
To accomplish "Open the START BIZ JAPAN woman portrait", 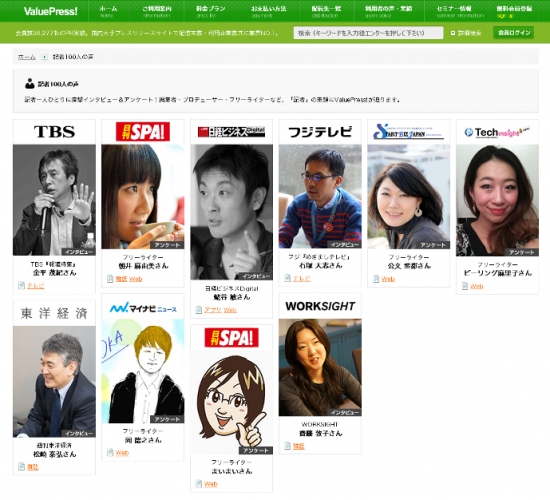I will [x=409, y=196].
